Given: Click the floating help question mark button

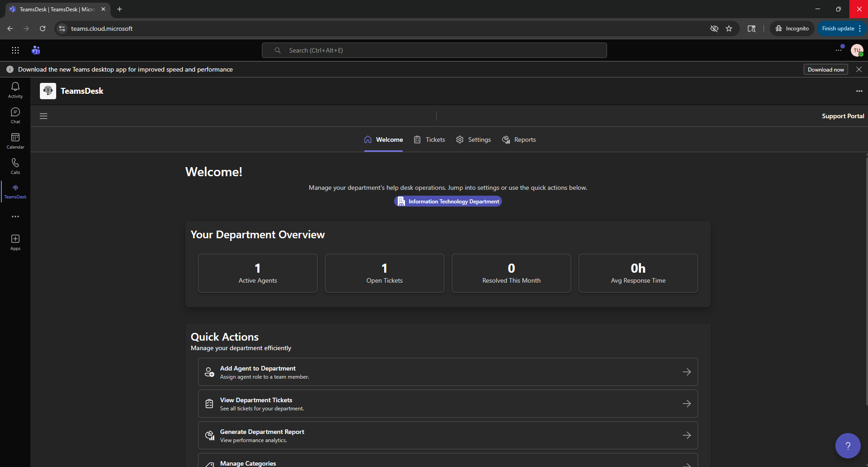Looking at the screenshot, I should tap(848, 445).
